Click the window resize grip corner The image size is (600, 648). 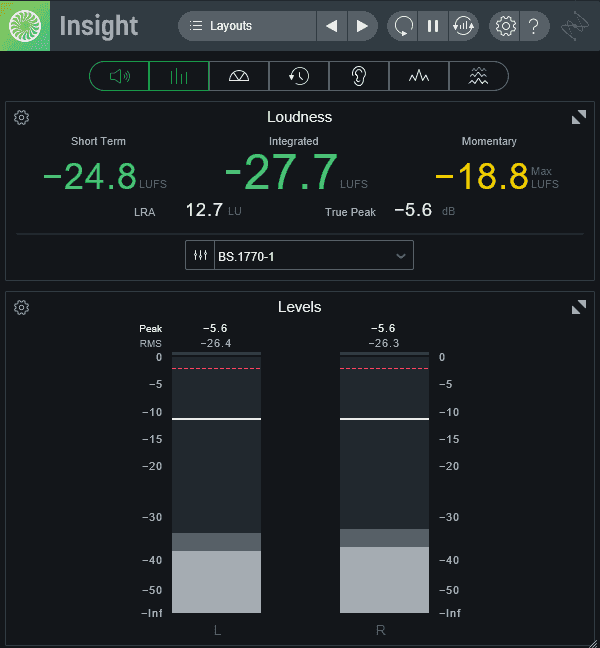[x=594, y=643]
